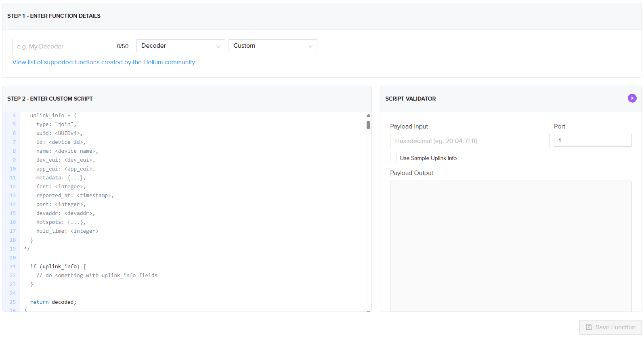This screenshot has height=337, width=644.
Task: Click the Save Function button
Action: [610, 327]
